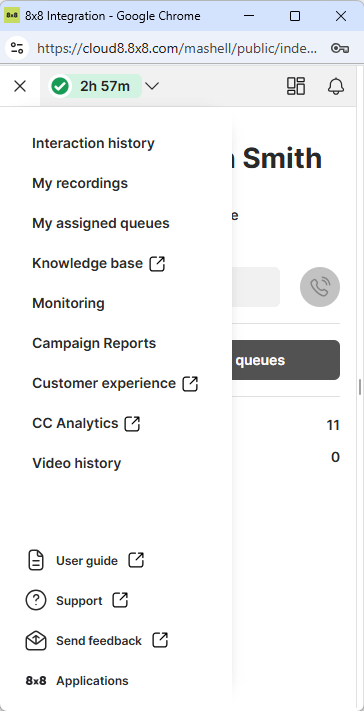
Task: Open Applications
Action: (92, 681)
